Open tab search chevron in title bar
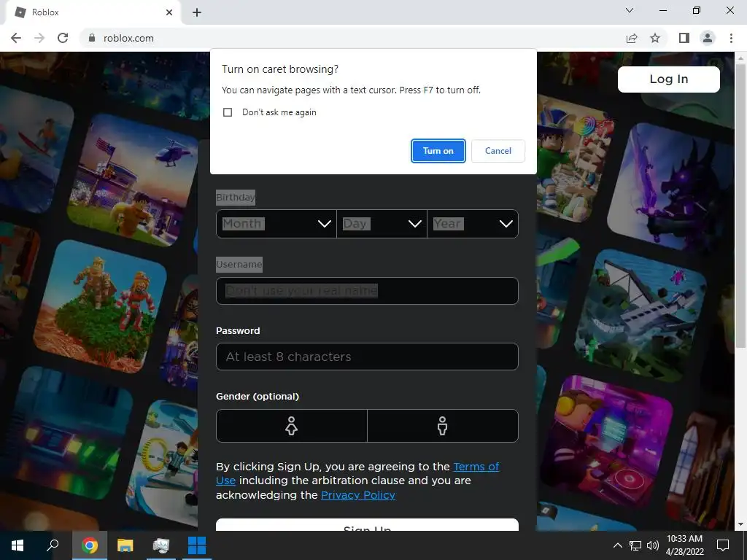The height and width of the screenshot is (560, 747). point(630,10)
